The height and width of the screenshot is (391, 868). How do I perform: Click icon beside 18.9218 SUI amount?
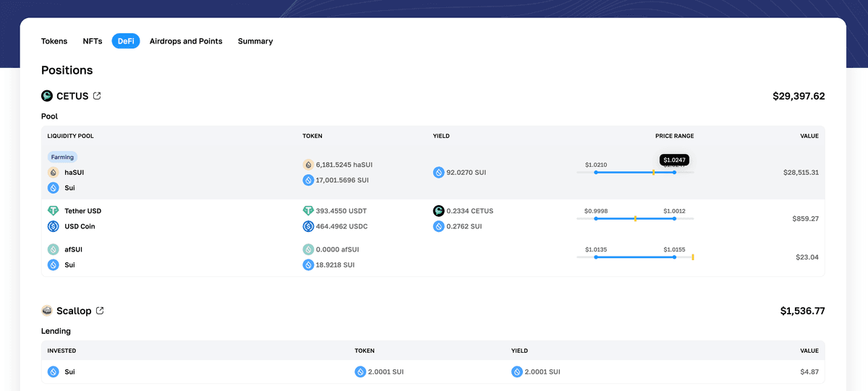click(308, 265)
